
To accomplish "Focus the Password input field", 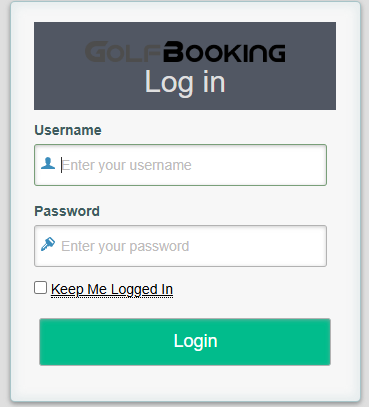I will coord(180,246).
